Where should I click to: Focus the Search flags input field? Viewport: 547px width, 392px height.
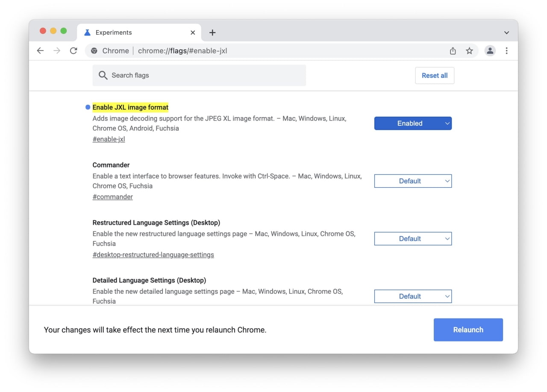[205, 75]
